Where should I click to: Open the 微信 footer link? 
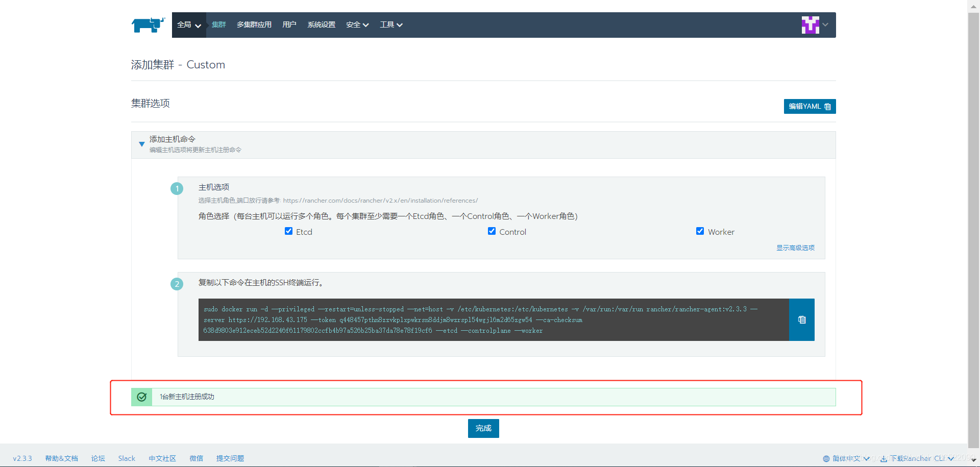coord(197,458)
